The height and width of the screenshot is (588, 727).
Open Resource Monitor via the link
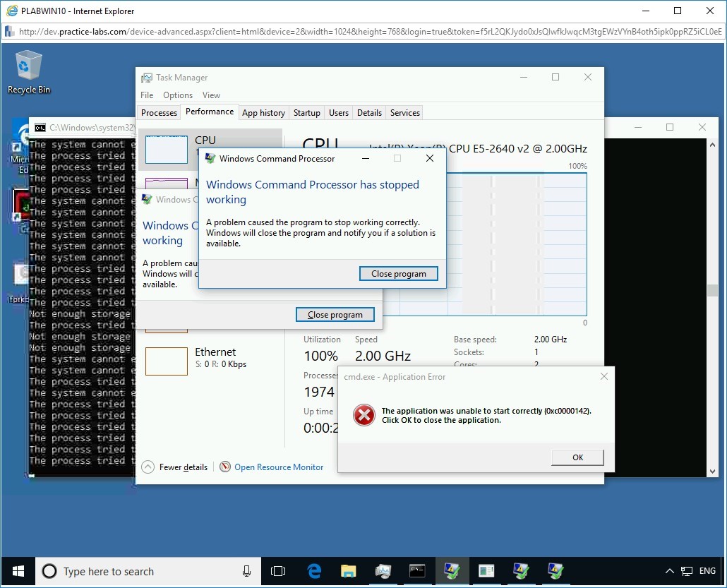click(280, 467)
